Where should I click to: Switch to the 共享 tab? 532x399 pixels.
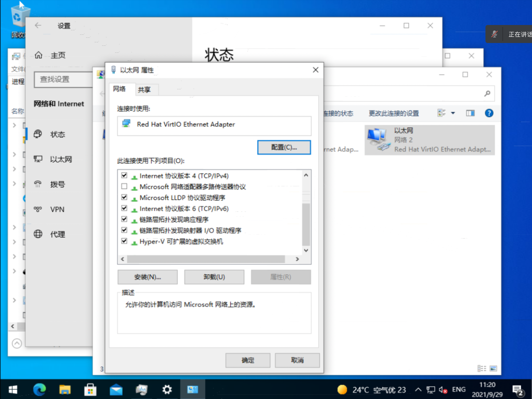[x=144, y=90]
